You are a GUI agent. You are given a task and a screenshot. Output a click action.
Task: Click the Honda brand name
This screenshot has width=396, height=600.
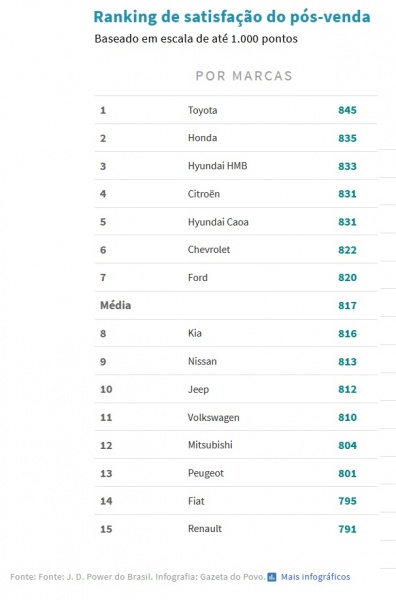[x=202, y=138]
